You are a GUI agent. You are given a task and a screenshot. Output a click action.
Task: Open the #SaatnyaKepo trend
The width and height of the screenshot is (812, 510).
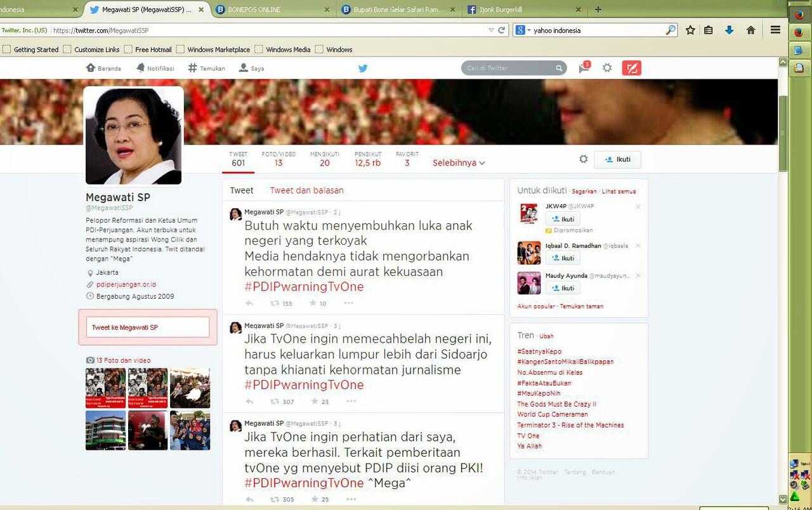coord(539,351)
